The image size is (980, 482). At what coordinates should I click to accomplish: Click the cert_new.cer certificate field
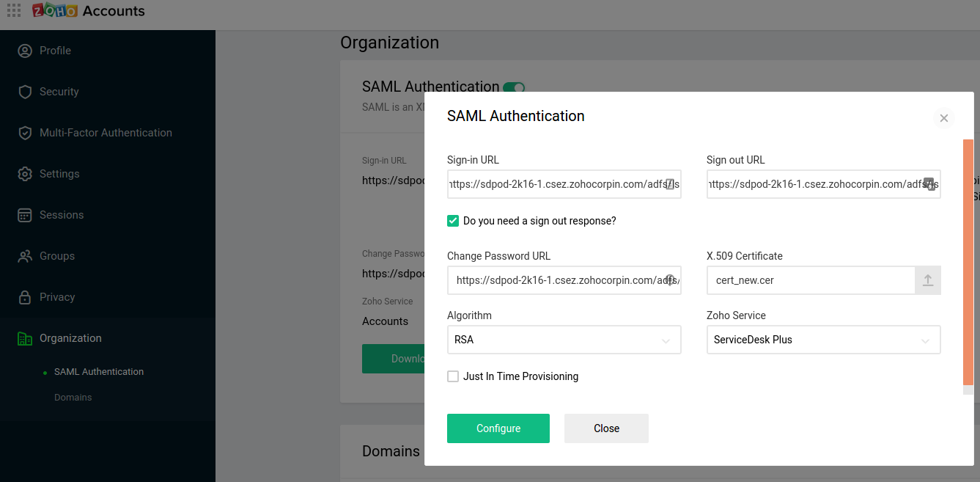pyautogui.click(x=811, y=280)
